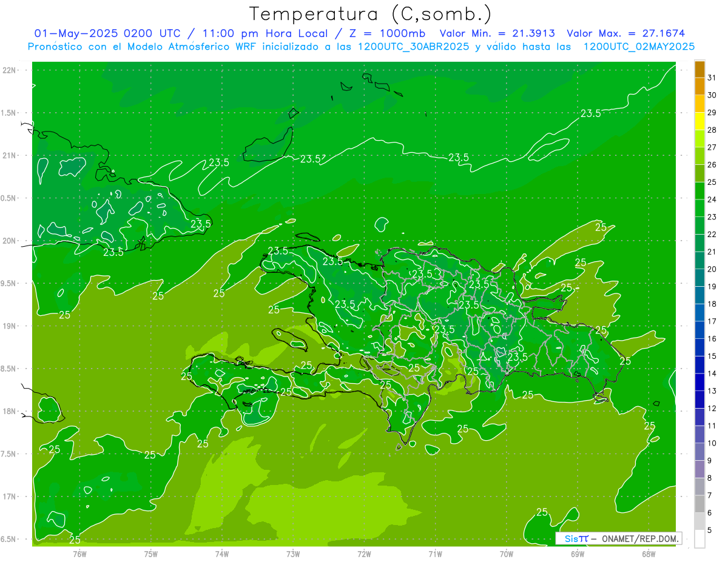
Task: Click the longitude axis label '68W'
Action: click(x=649, y=554)
